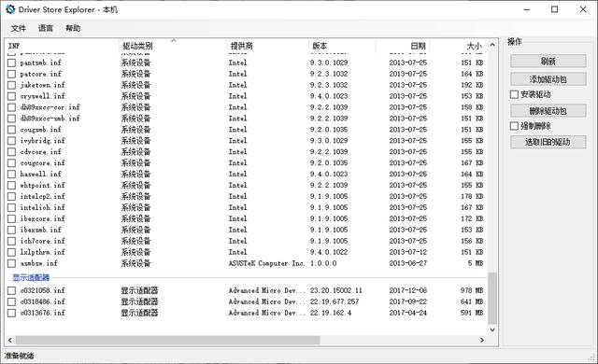Check the pantsmb.inf checkbox
Screen dimensions: 598x364
[12, 63]
